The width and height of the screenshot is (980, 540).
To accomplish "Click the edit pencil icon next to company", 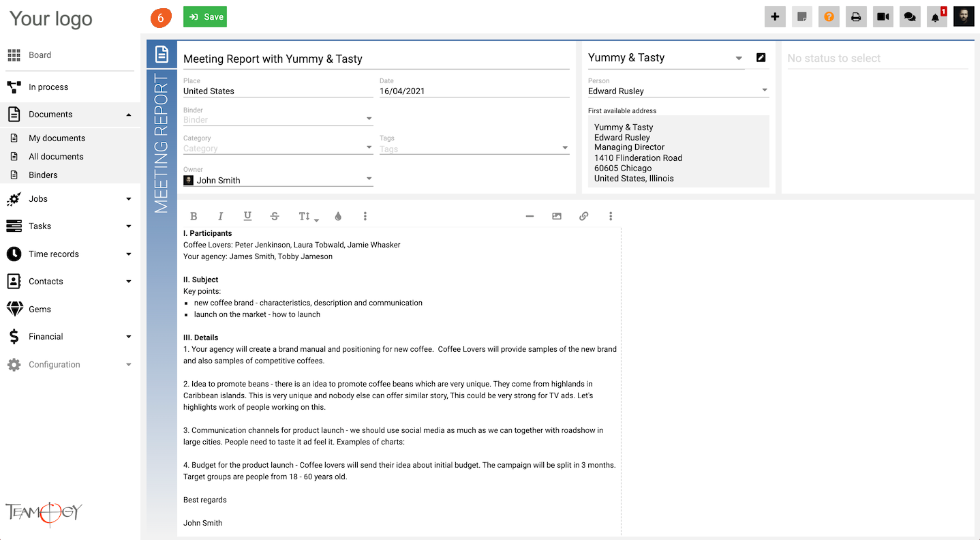I will (761, 58).
